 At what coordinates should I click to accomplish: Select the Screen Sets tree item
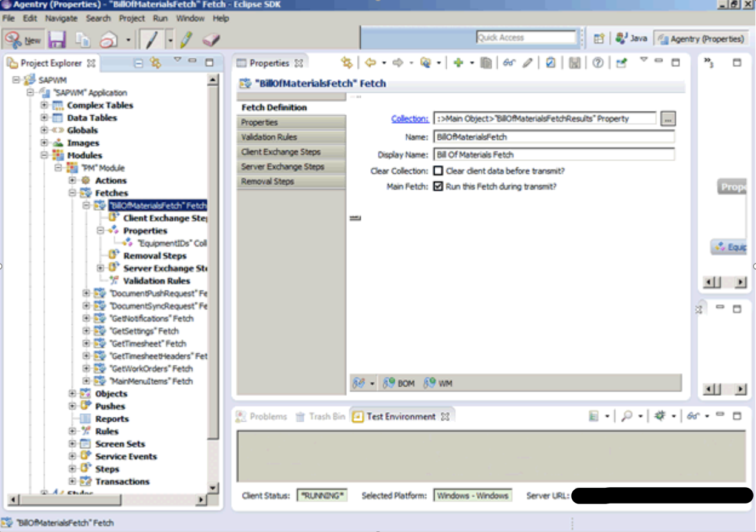[x=120, y=444]
